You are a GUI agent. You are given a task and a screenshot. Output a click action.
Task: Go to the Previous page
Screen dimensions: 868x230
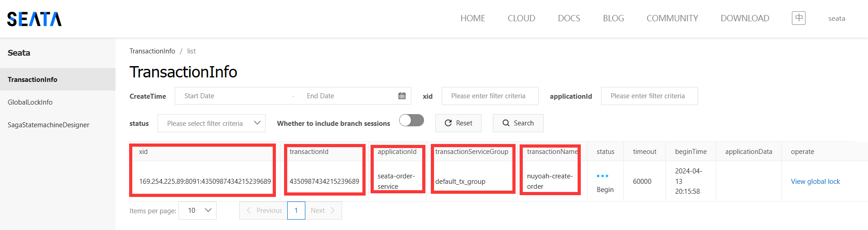click(x=264, y=211)
